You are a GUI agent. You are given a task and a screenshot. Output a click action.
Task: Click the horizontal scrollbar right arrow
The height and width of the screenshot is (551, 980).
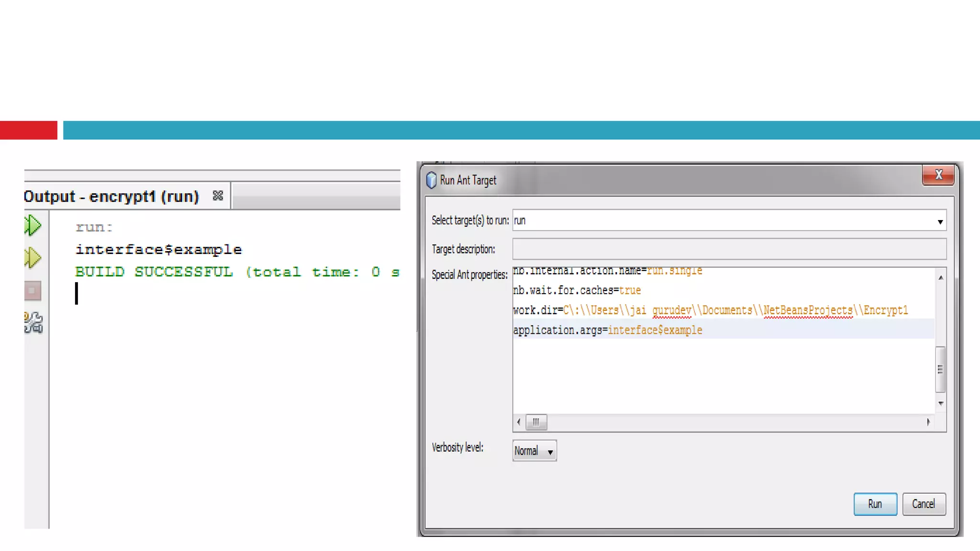(928, 422)
